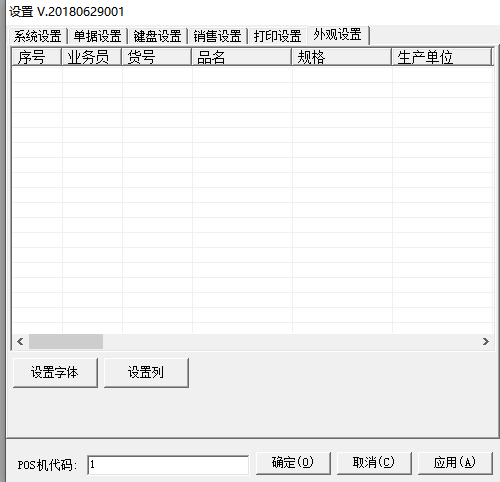Go to the 销售设置 tab

tap(217, 36)
